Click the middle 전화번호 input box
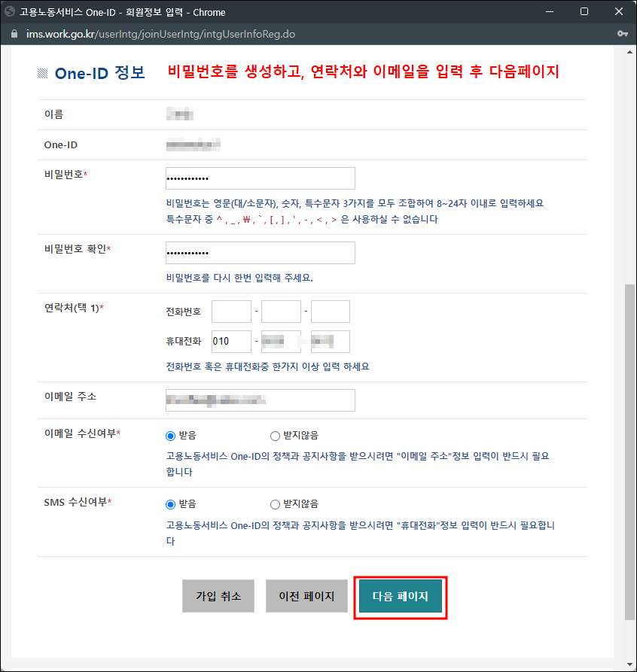Screen dimensions: 637x672 tap(280, 311)
